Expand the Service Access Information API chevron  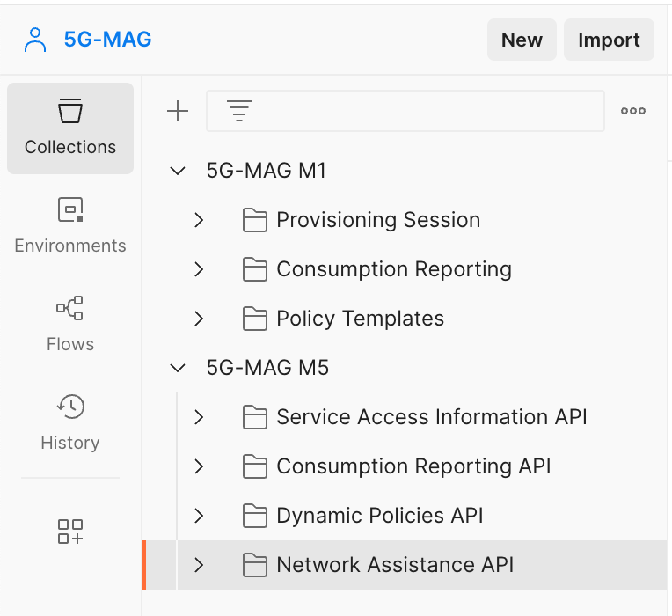[x=199, y=417]
